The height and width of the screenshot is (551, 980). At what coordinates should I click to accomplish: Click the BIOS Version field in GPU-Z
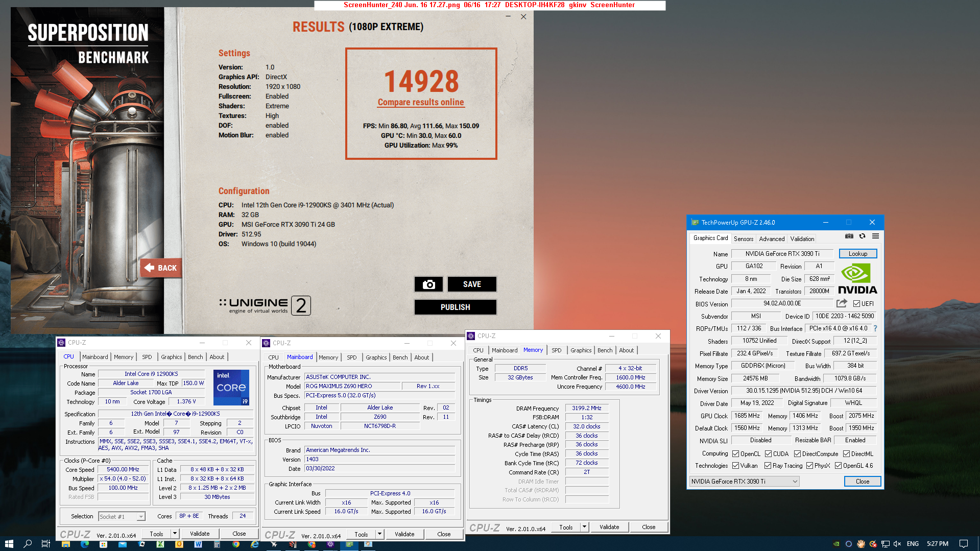pos(782,303)
